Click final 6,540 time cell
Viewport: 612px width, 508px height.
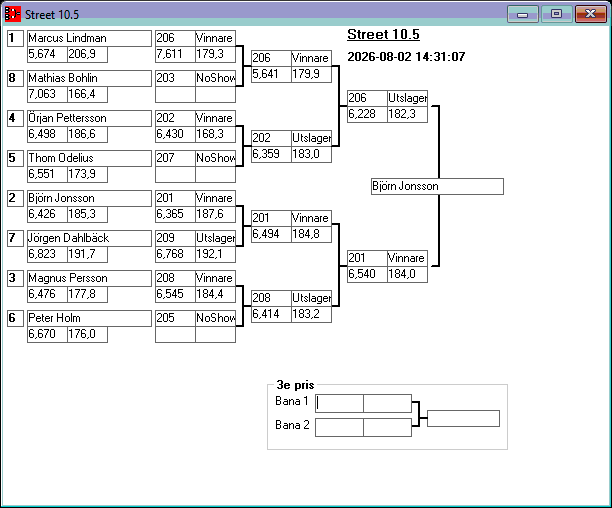[x=367, y=274]
